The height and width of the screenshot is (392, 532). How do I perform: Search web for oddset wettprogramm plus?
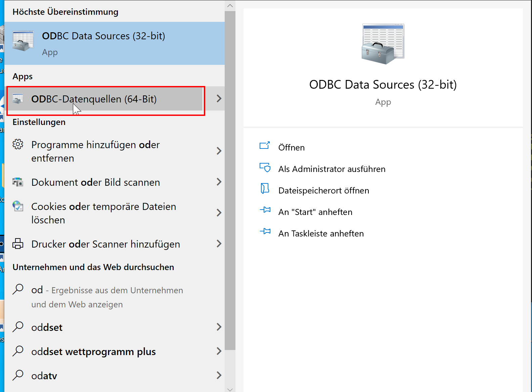pos(93,352)
